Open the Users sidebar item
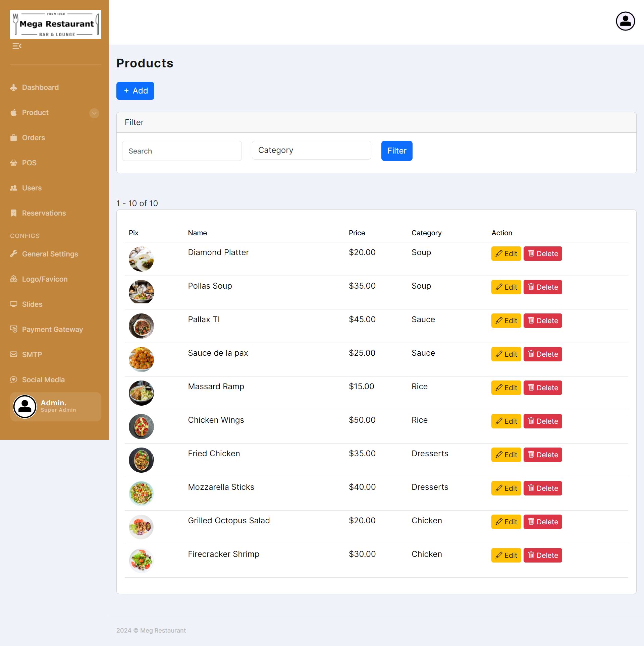This screenshot has width=644, height=646. coord(32,188)
